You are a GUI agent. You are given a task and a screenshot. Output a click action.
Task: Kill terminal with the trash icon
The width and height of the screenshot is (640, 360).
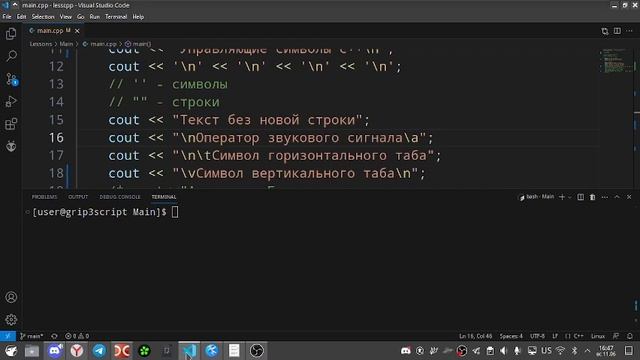(592, 197)
